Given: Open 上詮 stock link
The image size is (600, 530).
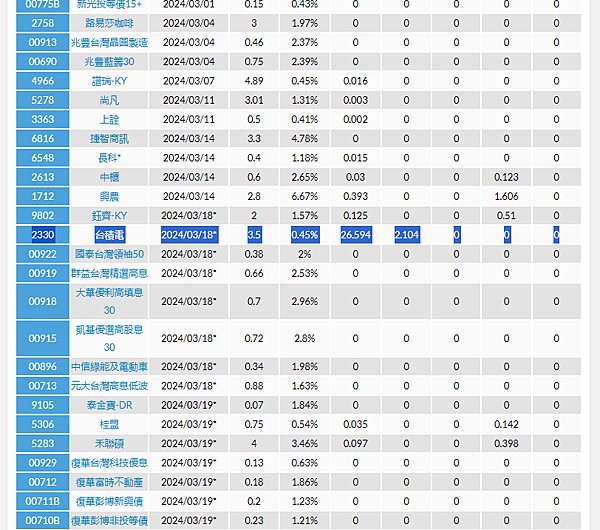Looking at the screenshot, I should click(109, 119).
